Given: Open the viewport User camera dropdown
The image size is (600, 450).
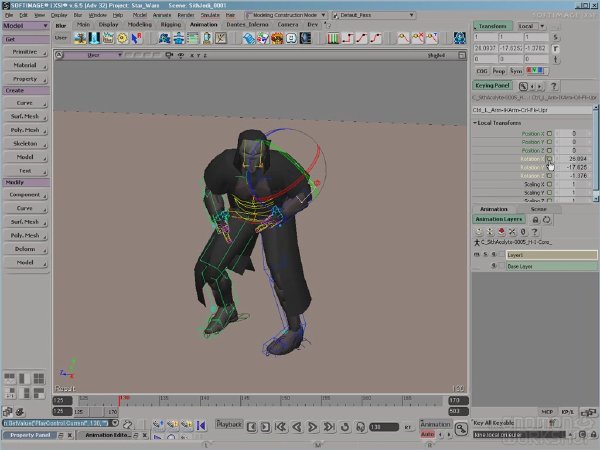Looking at the screenshot, I should tap(93, 55).
